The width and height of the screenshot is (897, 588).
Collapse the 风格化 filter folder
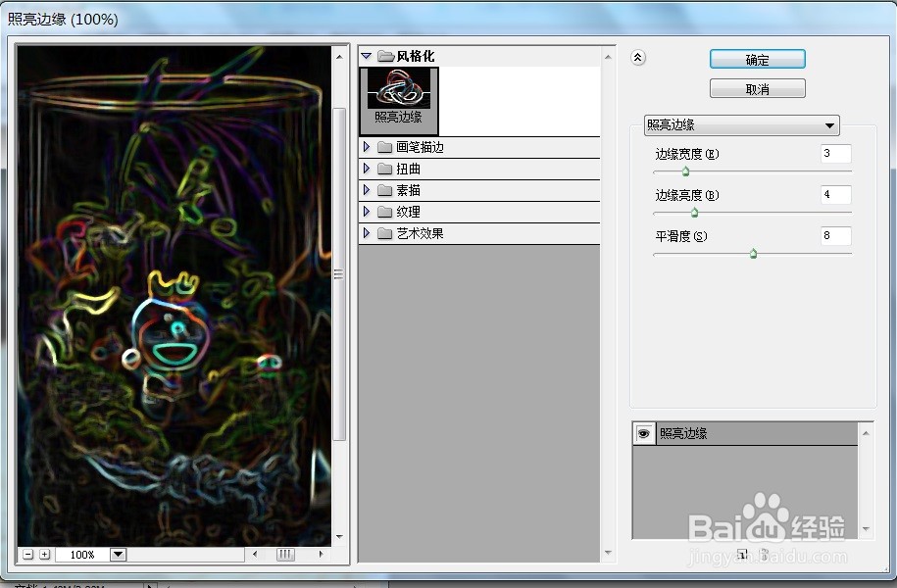[x=367, y=56]
